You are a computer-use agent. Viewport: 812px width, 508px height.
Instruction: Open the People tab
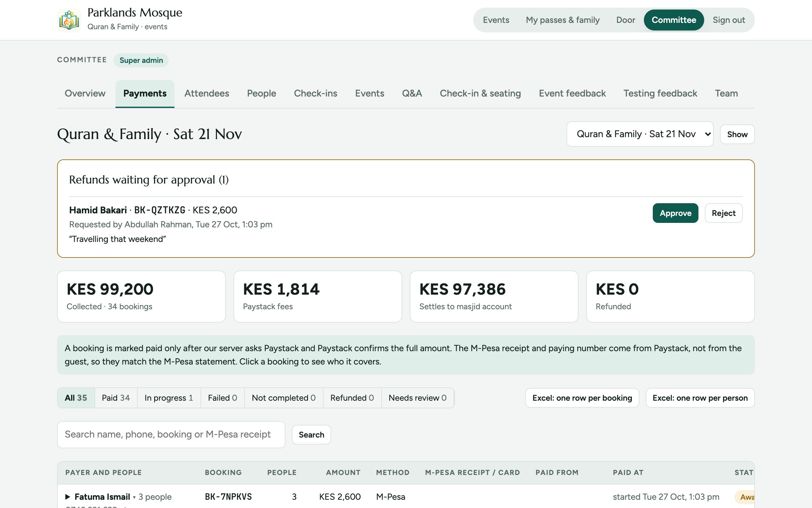[261, 93]
